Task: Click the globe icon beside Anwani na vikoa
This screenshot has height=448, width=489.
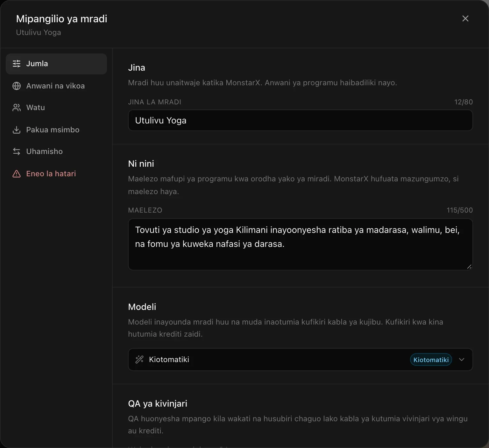Action: 17,86
